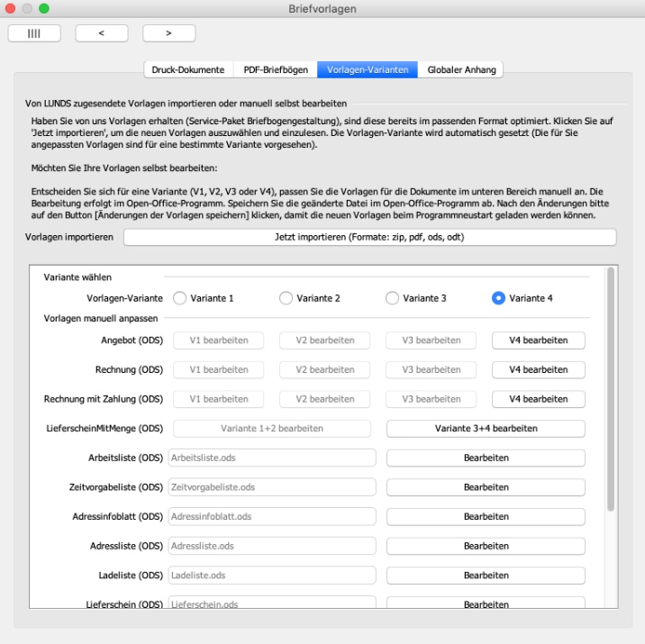Click the green zoom window button

[44, 8]
